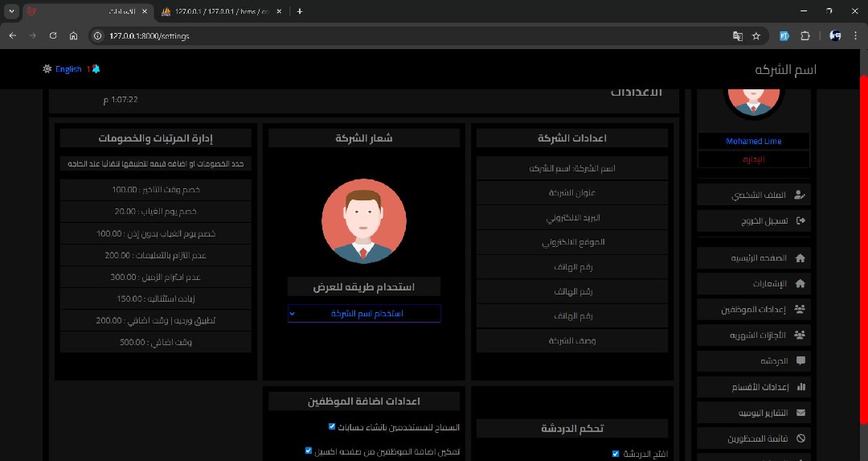Open الإشعارات in the sidebar

pos(753,284)
